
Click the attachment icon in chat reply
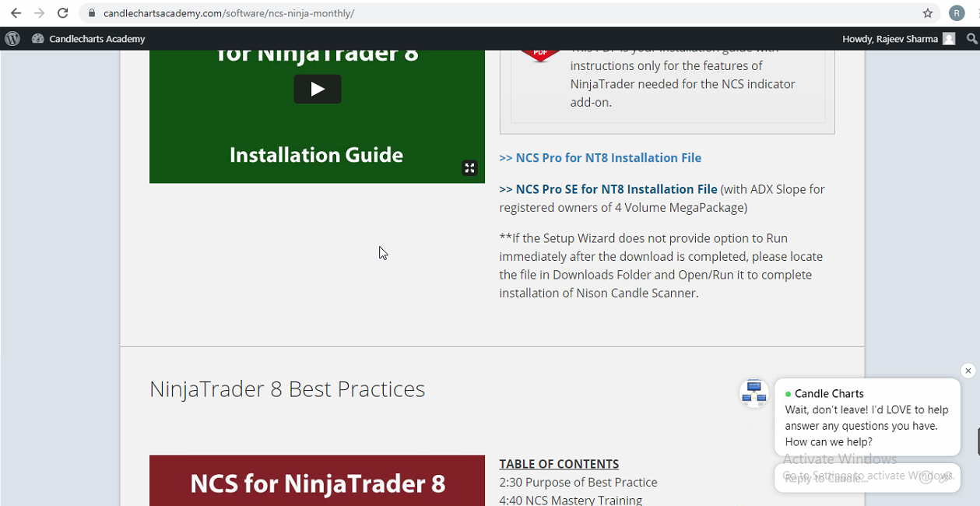tap(944, 478)
